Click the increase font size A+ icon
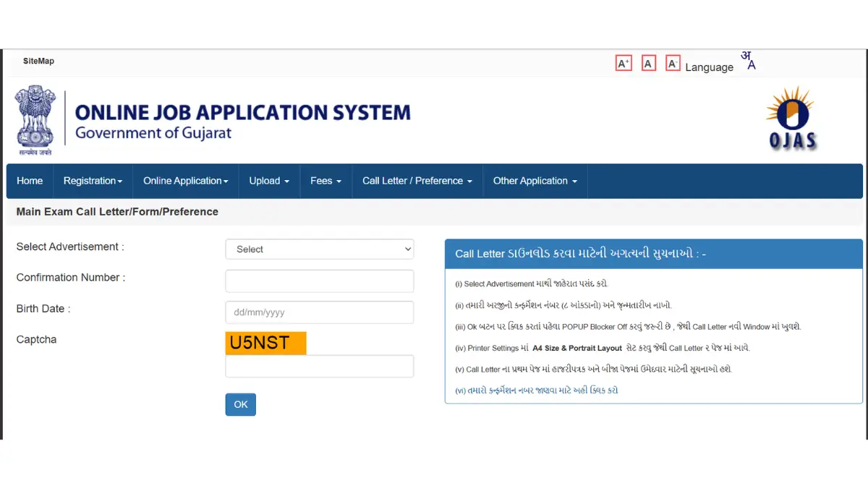 [x=624, y=64]
